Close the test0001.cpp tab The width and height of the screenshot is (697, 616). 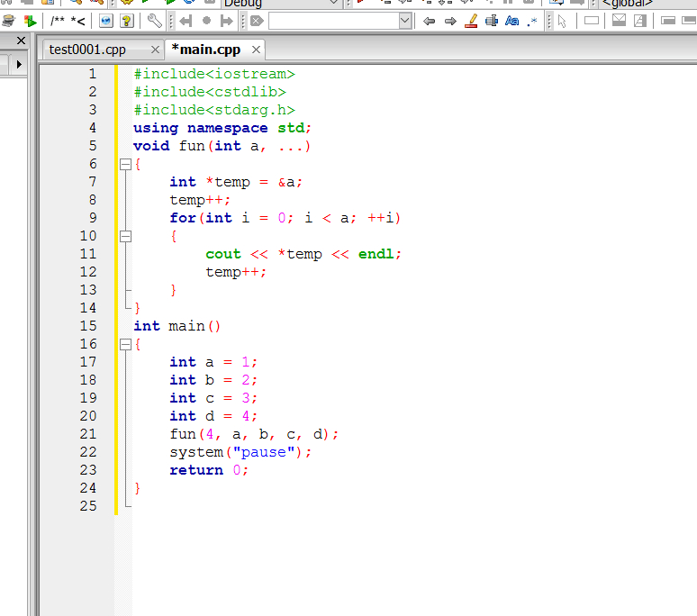(x=155, y=50)
